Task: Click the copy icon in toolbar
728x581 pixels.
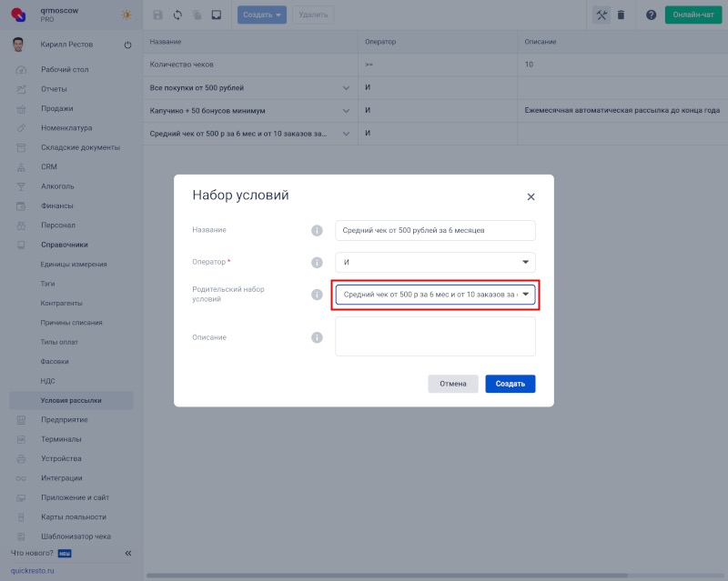Action: coord(197,15)
